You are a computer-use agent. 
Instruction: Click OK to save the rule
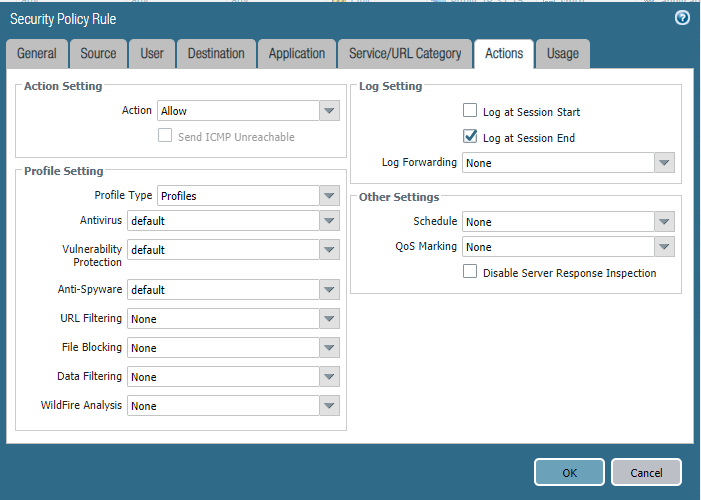569,472
